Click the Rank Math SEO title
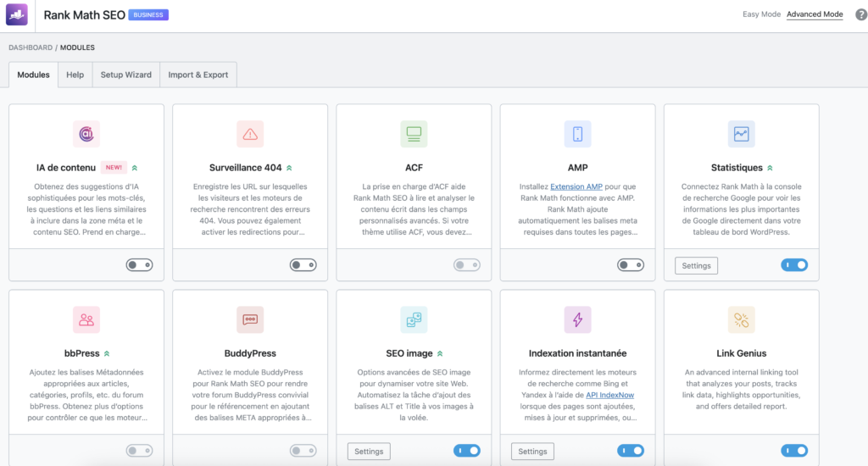Image resolution: width=868 pixels, height=466 pixels. tap(84, 15)
